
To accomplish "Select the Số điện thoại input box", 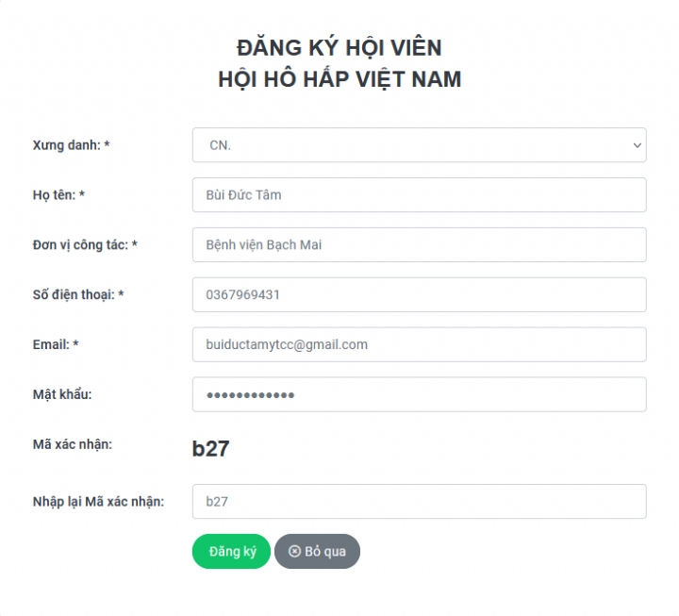I will [x=419, y=294].
